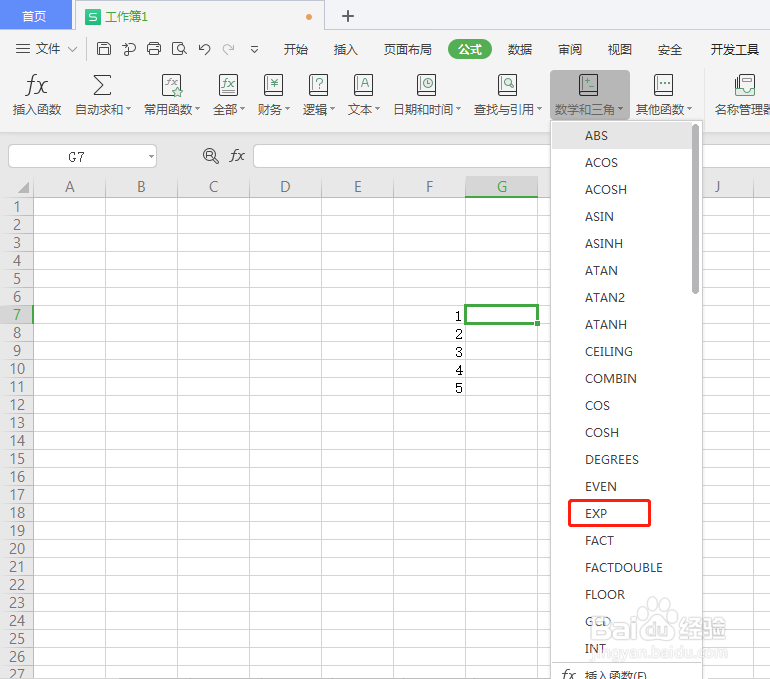Image resolution: width=770 pixels, height=679 pixels.
Task: Click the Save icon in quick toolbar
Action: click(104, 49)
